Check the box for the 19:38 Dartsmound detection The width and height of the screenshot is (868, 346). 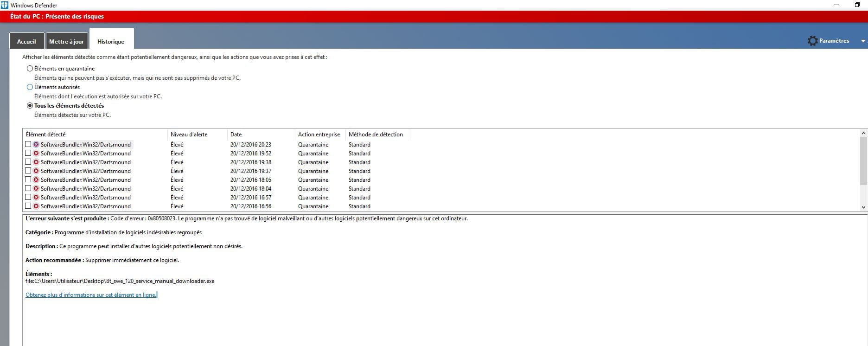[28, 162]
